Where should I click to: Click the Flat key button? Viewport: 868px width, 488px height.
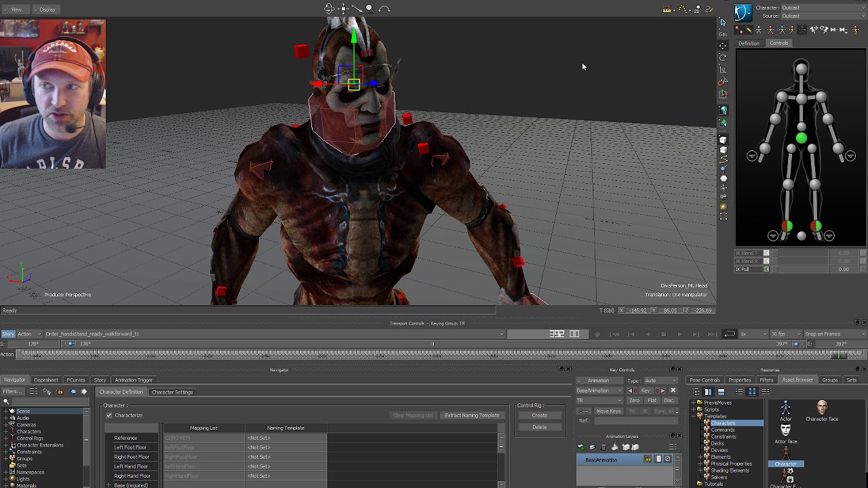652,401
